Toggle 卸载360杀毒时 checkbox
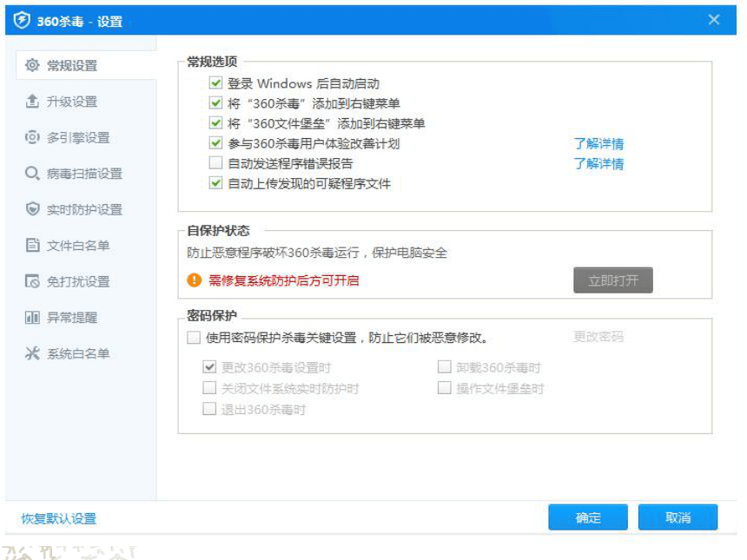Image resolution: width=747 pixels, height=560 pixels. 444,366
